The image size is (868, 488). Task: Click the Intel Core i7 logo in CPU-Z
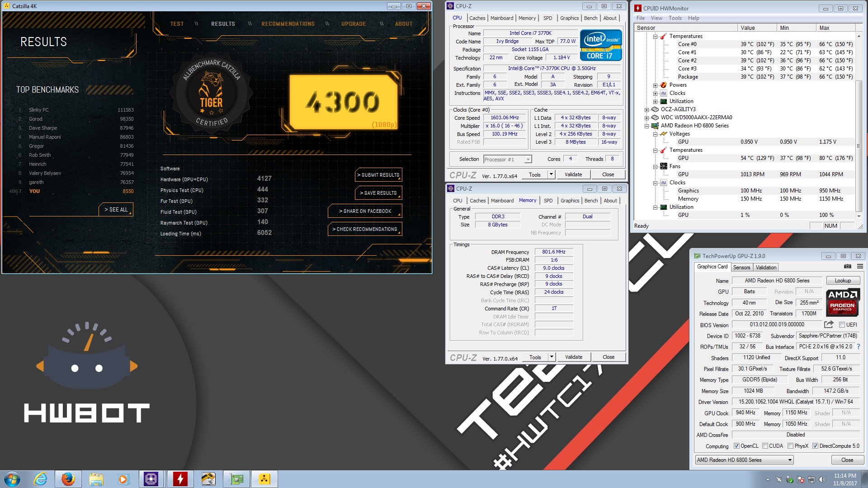pyautogui.click(x=601, y=45)
